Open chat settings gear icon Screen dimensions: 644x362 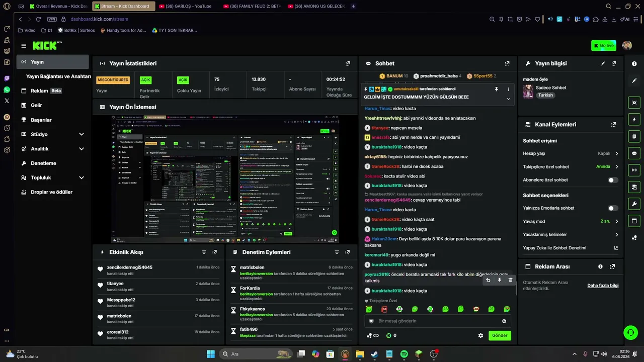pos(480,335)
